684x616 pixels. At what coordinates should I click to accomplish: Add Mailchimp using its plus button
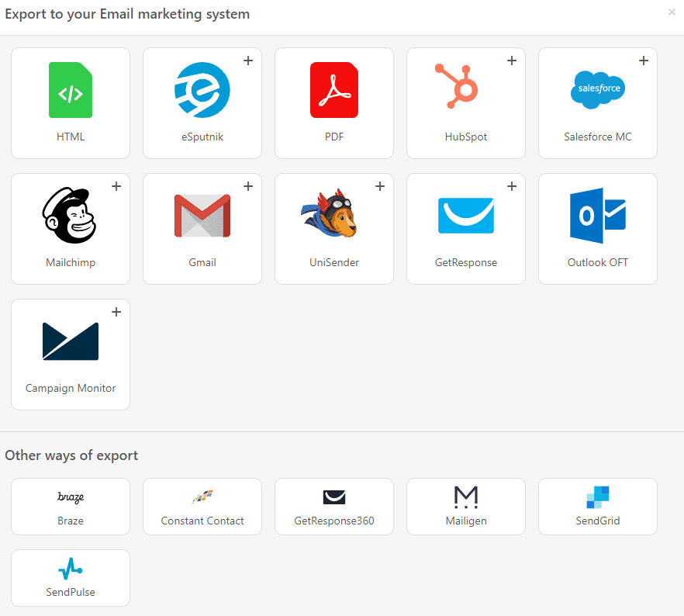point(116,185)
